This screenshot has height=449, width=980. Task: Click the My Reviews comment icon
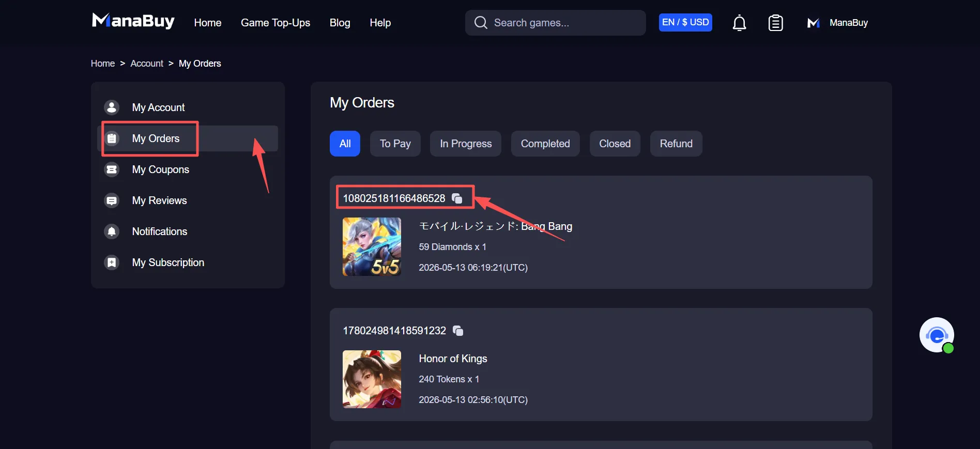click(112, 200)
